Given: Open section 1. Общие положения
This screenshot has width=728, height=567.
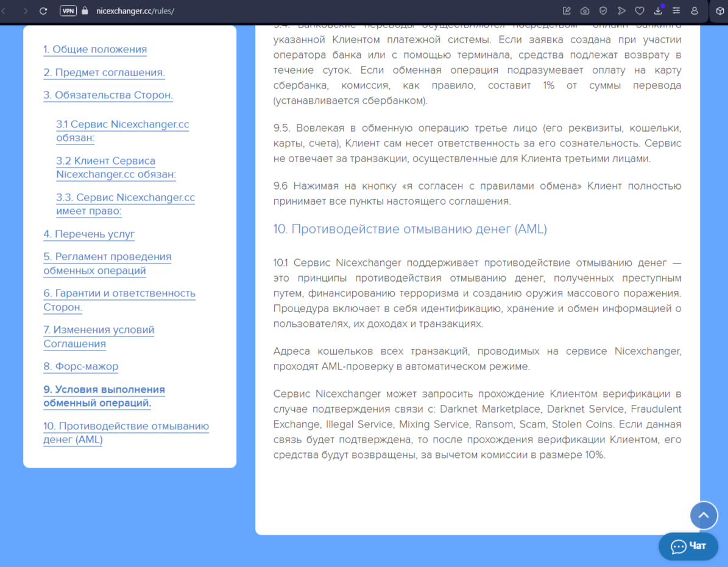Looking at the screenshot, I should pyautogui.click(x=95, y=49).
